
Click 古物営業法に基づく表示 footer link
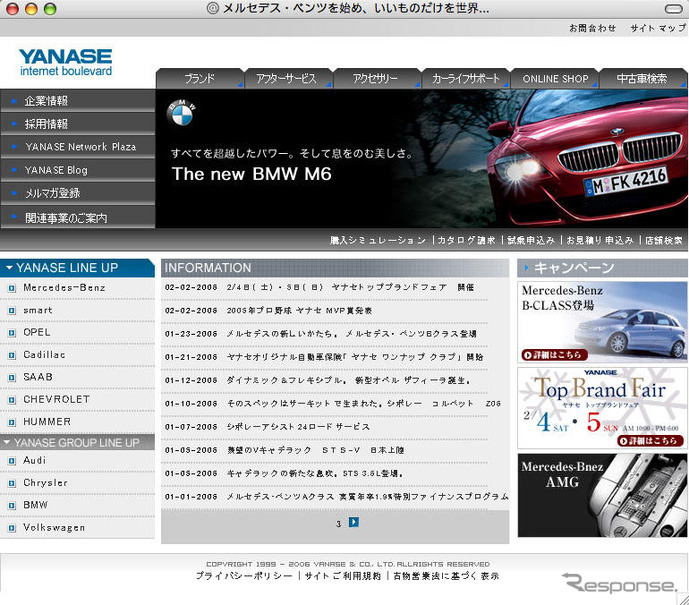click(x=446, y=576)
